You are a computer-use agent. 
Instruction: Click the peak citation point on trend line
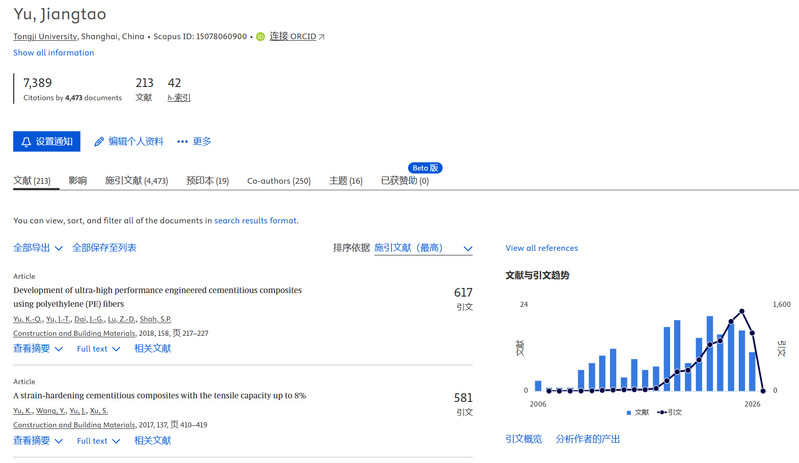742,311
